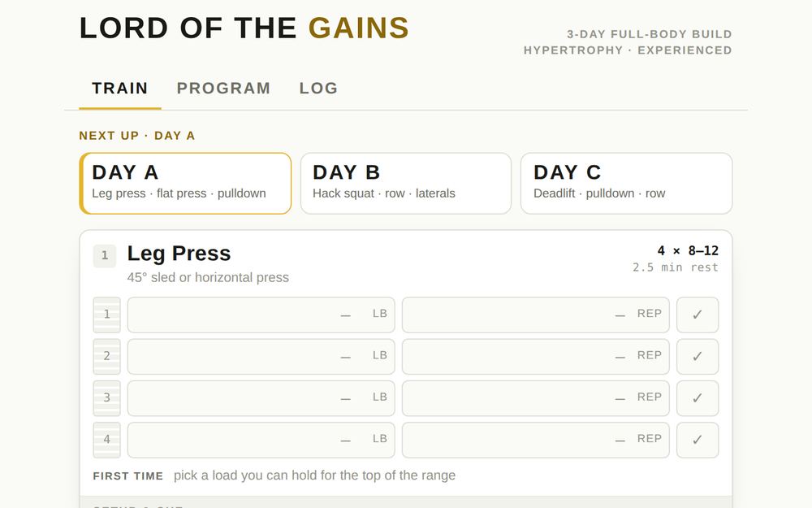Select the DAY A workout card
Image resolution: width=812 pixels, height=508 pixels.
185,184
